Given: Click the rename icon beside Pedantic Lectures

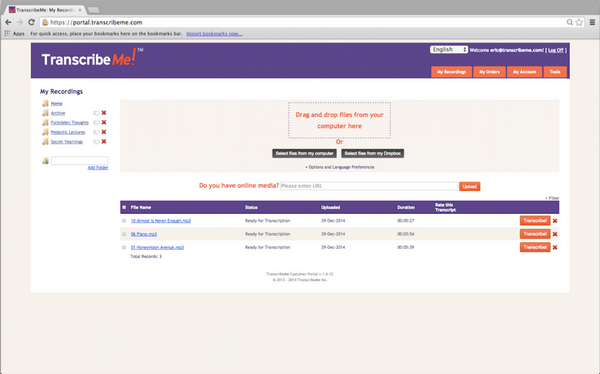Looking at the screenshot, I should [96, 132].
